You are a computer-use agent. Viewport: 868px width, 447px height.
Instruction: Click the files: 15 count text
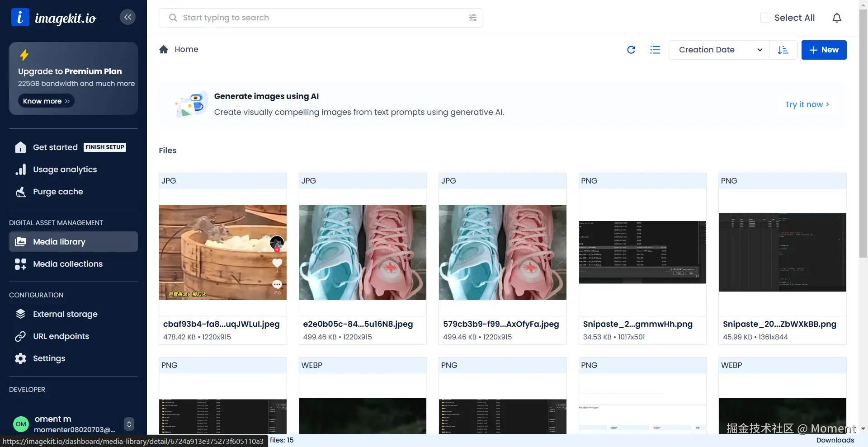pyautogui.click(x=282, y=440)
